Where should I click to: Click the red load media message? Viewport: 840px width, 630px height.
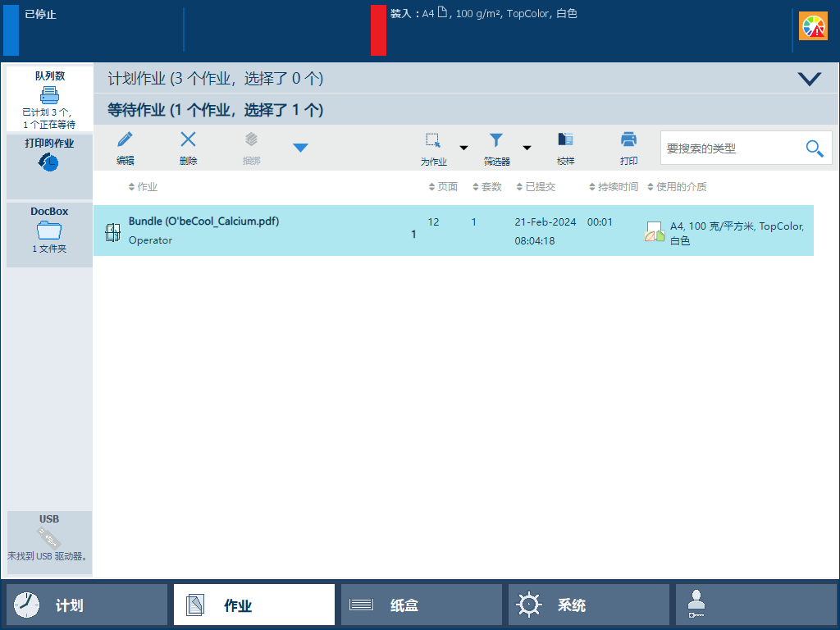click(x=483, y=13)
